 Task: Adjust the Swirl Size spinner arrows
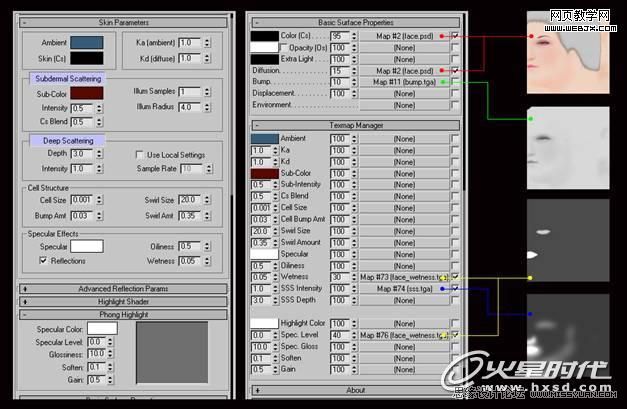pyautogui.click(x=207, y=200)
